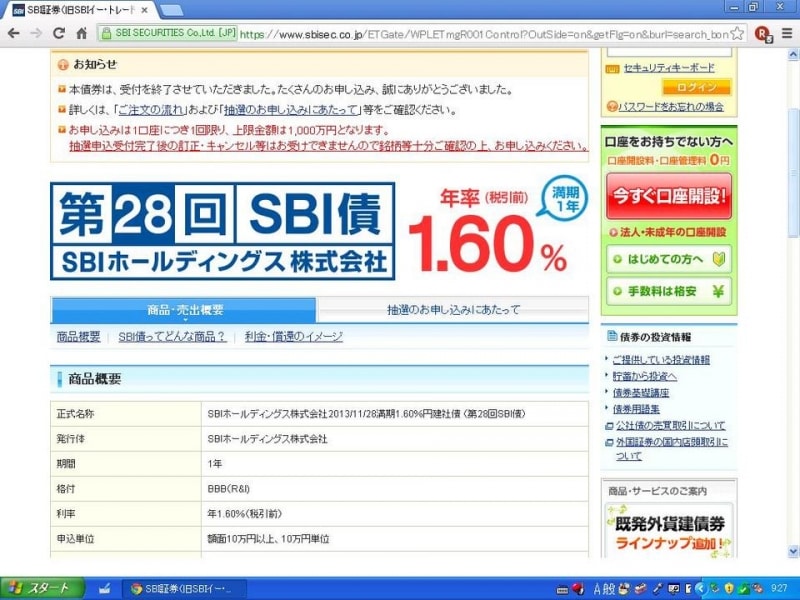This screenshot has width=800, height=600.
Task: Click the はじめての方へ button
Action: coord(669,259)
